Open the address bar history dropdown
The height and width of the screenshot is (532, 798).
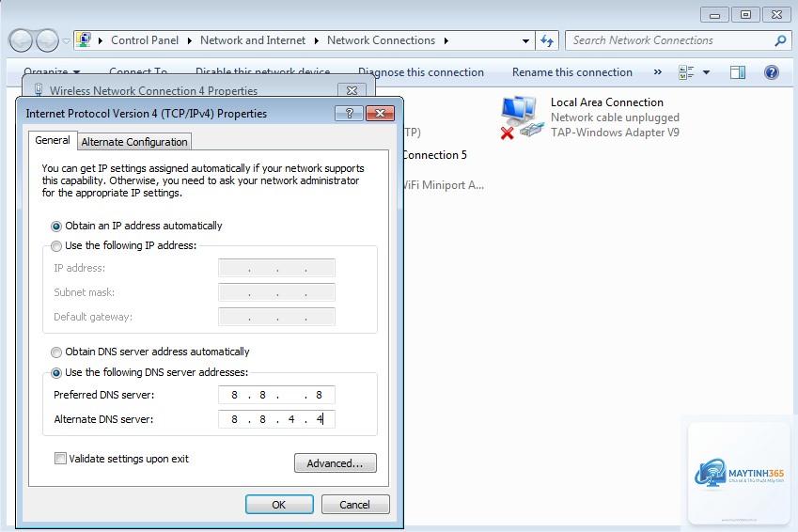pos(525,40)
